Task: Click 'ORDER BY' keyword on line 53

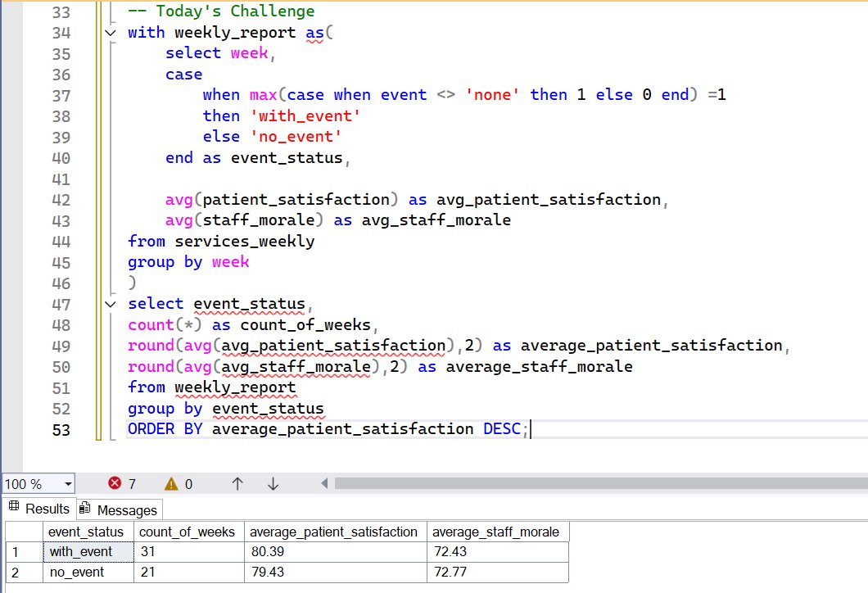Action: tap(165, 429)
